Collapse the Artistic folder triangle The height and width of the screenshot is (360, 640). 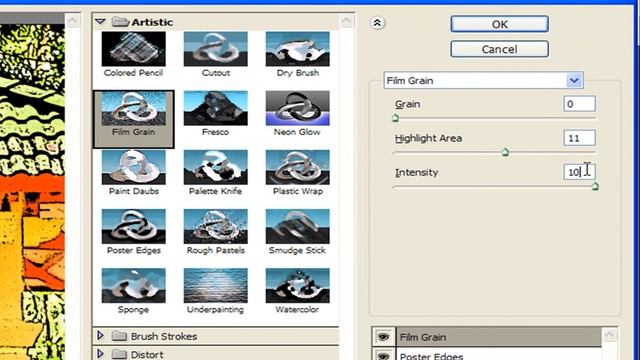[100, 21]
